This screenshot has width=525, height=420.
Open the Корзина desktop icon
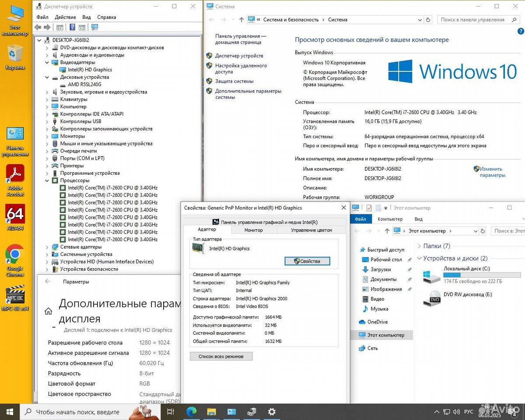15,57
